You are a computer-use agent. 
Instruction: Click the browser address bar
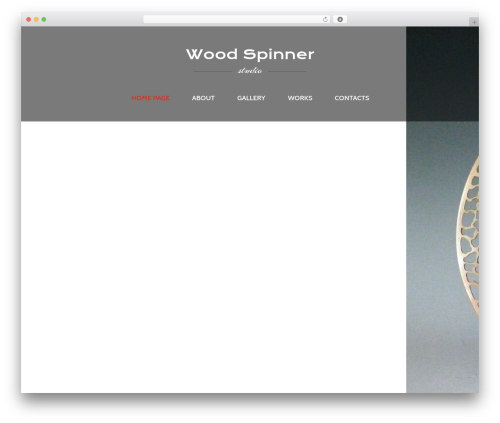[236, 19]
